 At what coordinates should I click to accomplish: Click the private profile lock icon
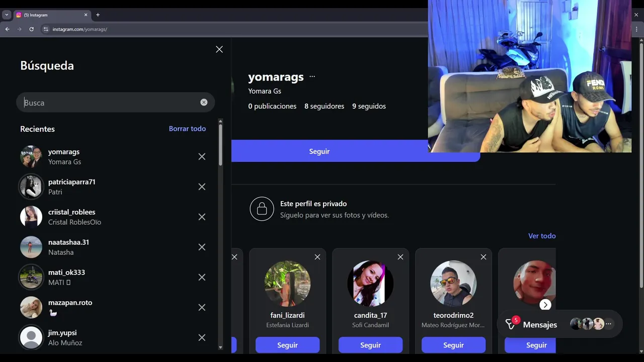tap(262, 209)
